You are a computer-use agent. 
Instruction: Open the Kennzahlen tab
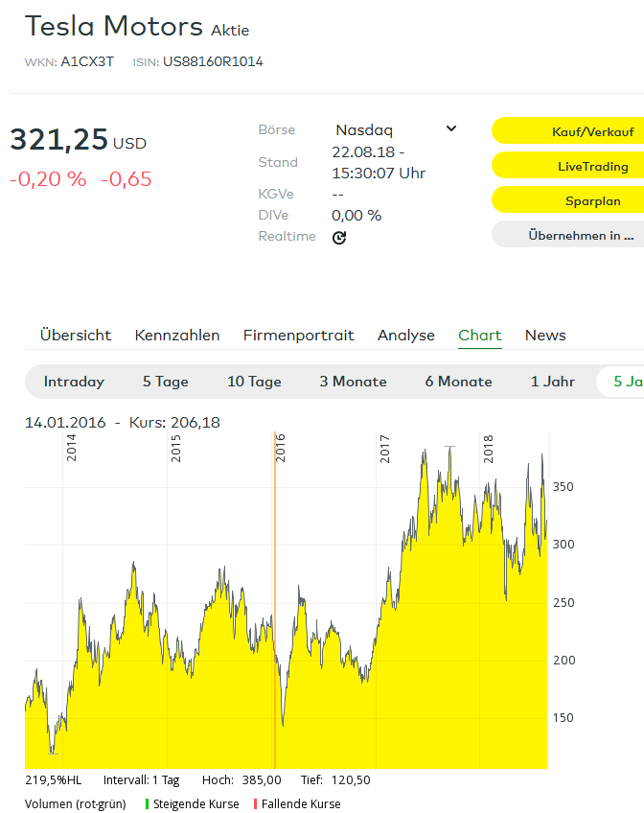click(177, 336)
